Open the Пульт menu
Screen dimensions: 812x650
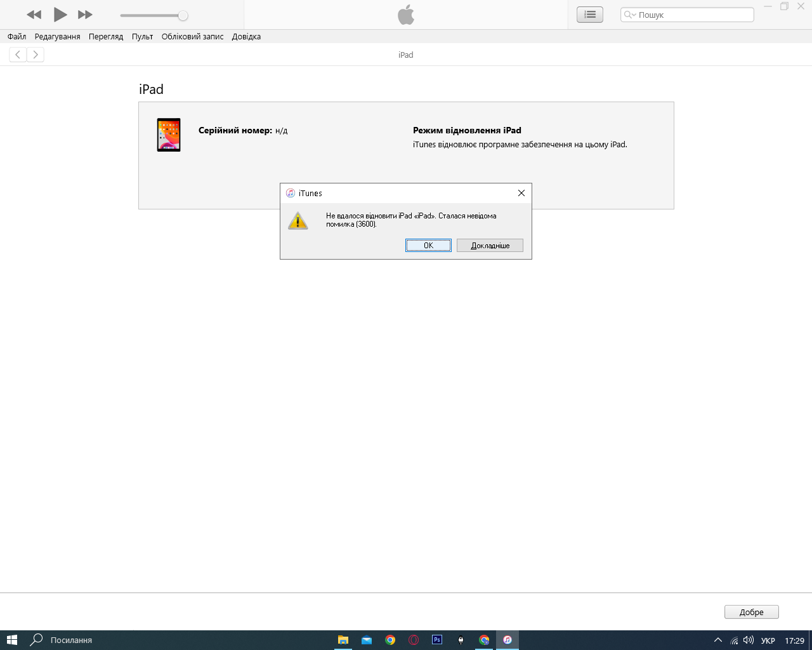tap(143, 36)
